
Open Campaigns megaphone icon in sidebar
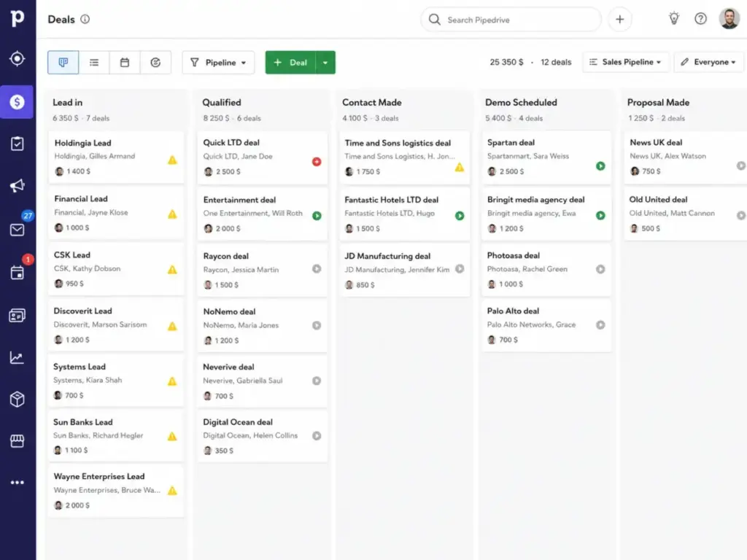point(18,186)
